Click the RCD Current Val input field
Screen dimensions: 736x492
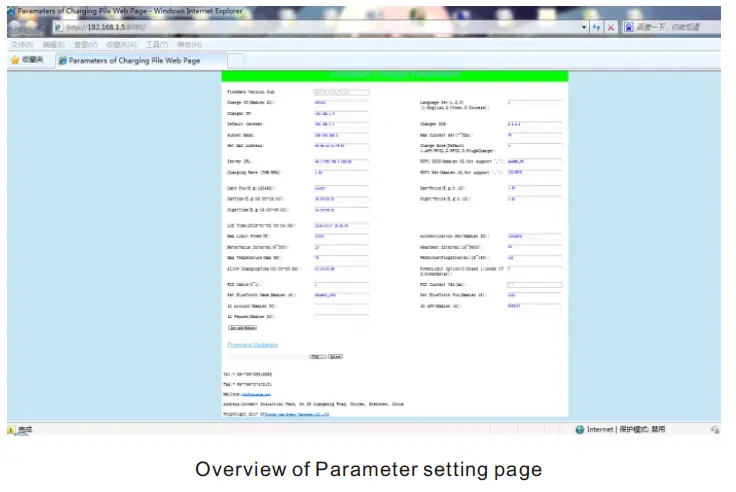534,284
